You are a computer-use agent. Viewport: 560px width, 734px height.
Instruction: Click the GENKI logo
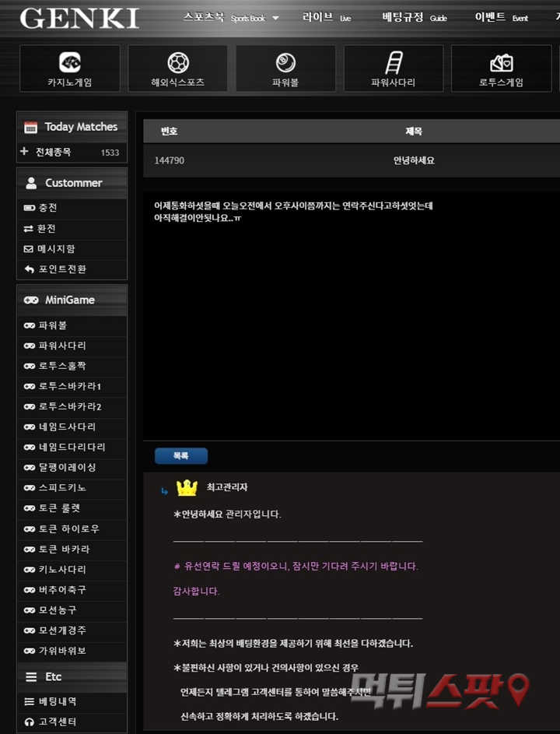79,18
